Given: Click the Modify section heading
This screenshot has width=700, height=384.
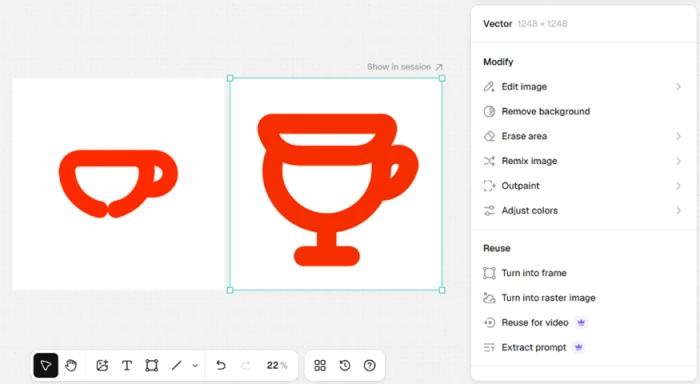Looking at the screenshot, I should pos(498,62).
